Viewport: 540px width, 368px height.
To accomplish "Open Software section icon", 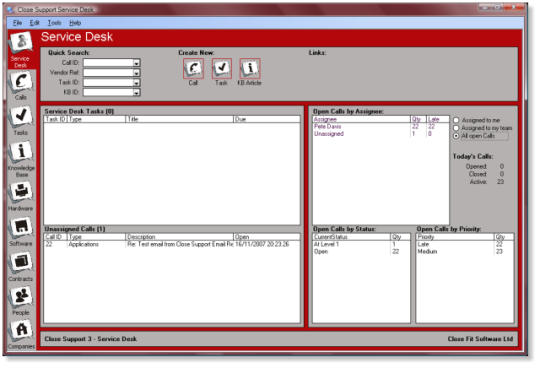I will (21, 232).
